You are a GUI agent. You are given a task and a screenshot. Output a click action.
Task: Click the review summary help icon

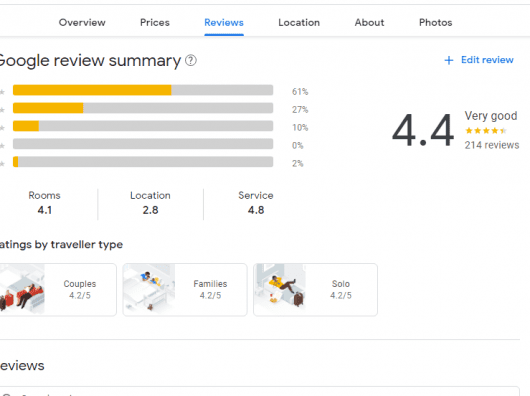[191, 60]
